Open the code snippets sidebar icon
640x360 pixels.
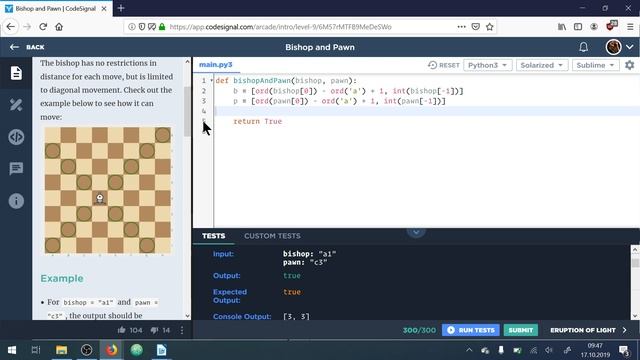16,137
